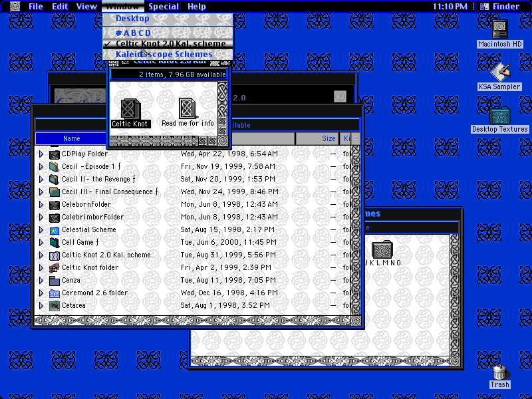Open the View menu
This screenshot has height=399, width=532.
point(87,7)
